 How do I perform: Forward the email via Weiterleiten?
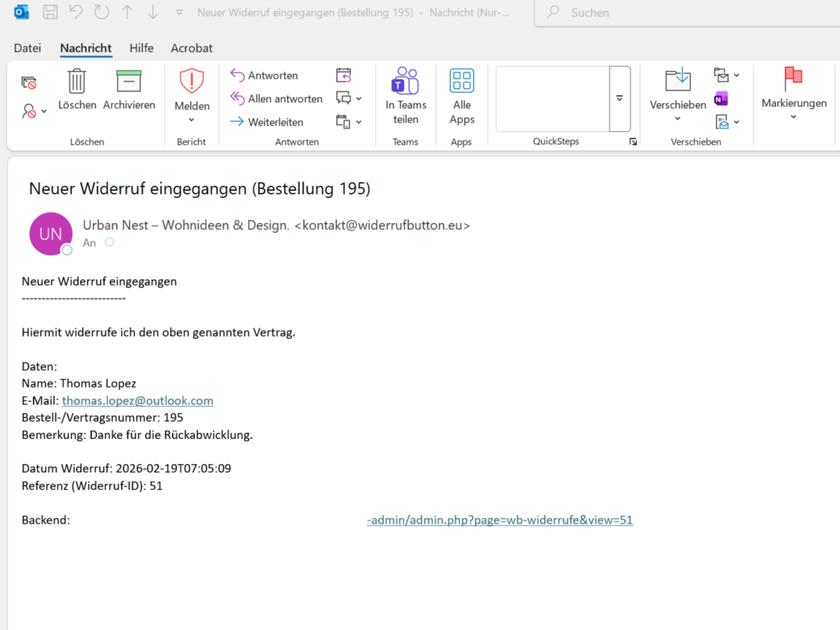[238, 121]
